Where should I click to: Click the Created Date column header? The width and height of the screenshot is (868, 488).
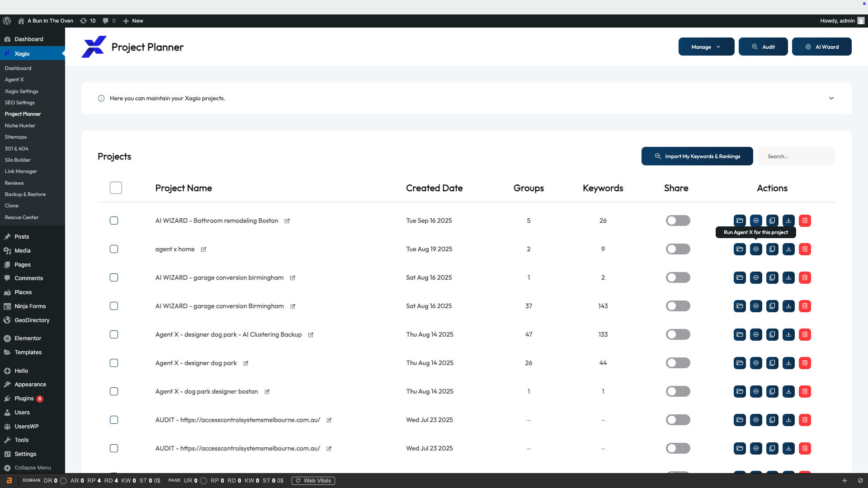(434, 188)
